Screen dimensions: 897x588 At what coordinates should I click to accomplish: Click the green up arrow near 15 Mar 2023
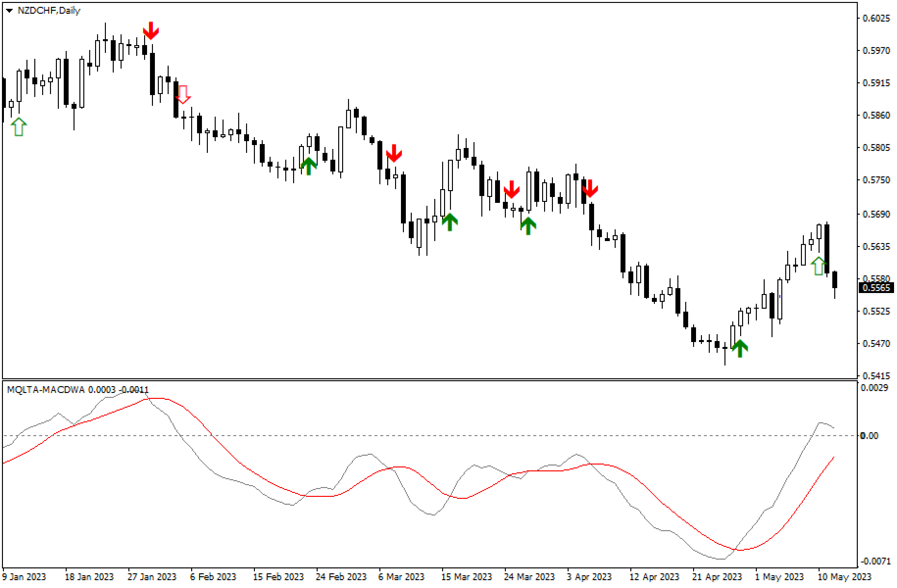449,221
